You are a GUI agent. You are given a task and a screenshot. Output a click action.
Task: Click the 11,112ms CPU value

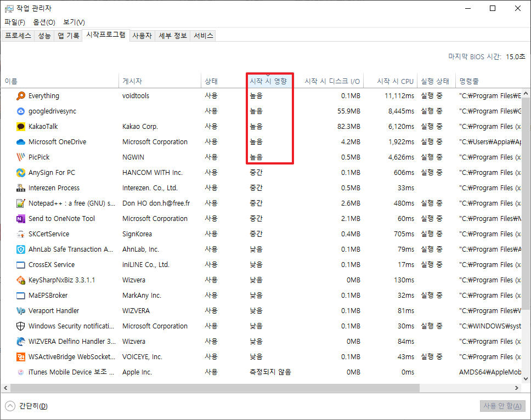[x=399, y=96]
